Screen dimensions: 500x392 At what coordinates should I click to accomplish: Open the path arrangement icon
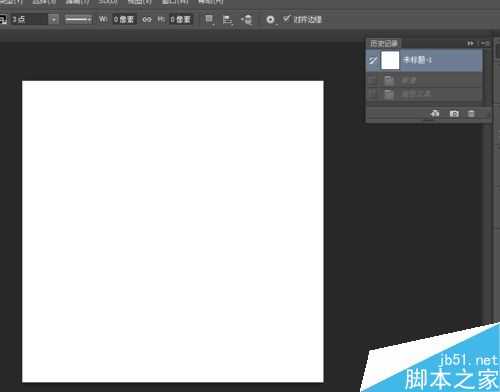pos(246,20)
